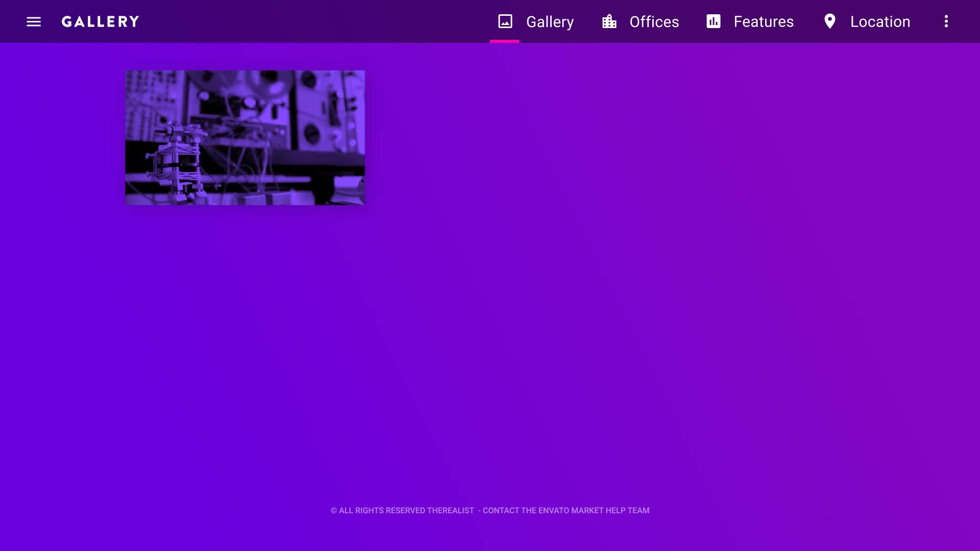Image resolution: width=980 pixels, height=551 pixels.
Task: Open the hamburger navigation menu
Action: tap(34, 21)
